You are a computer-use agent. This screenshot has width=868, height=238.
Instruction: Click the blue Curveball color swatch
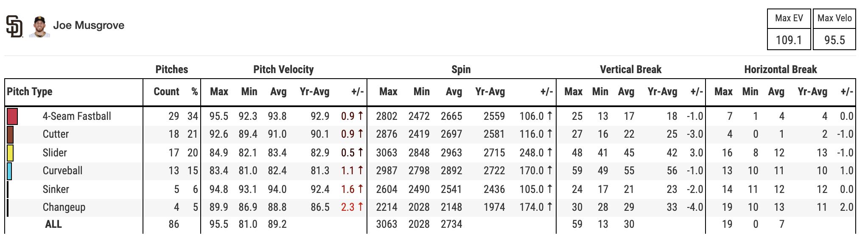pyautogui.click(x=9, y=171)
